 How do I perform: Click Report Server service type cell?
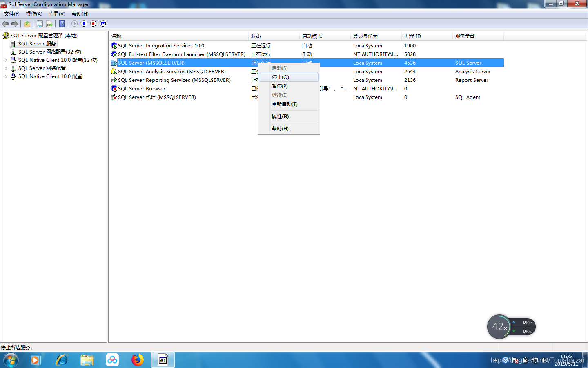tap(472, 80)
